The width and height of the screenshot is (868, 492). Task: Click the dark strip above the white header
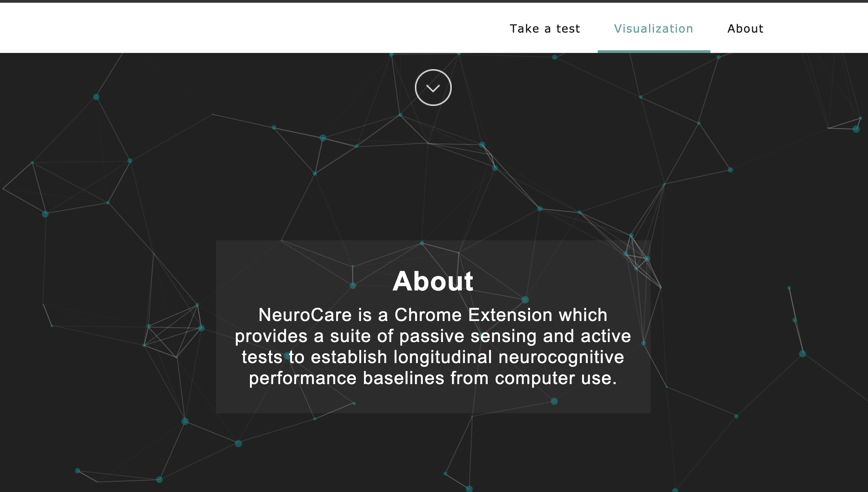(434, 1)
